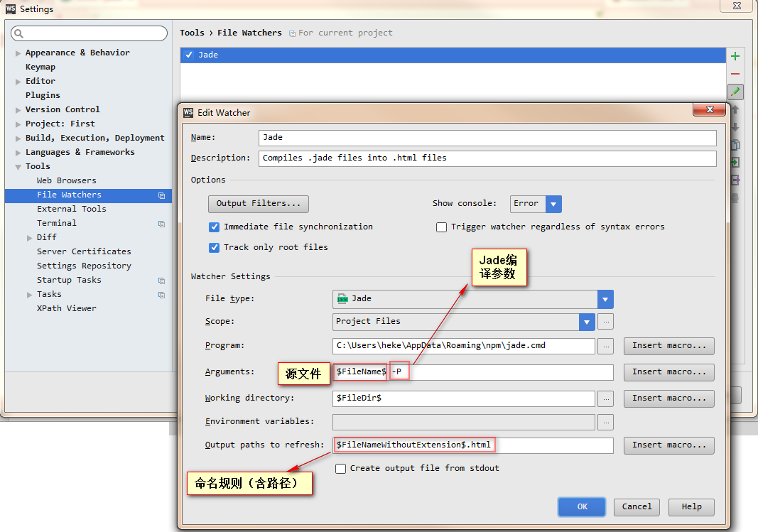Click the Working directory field

point(464,398)
